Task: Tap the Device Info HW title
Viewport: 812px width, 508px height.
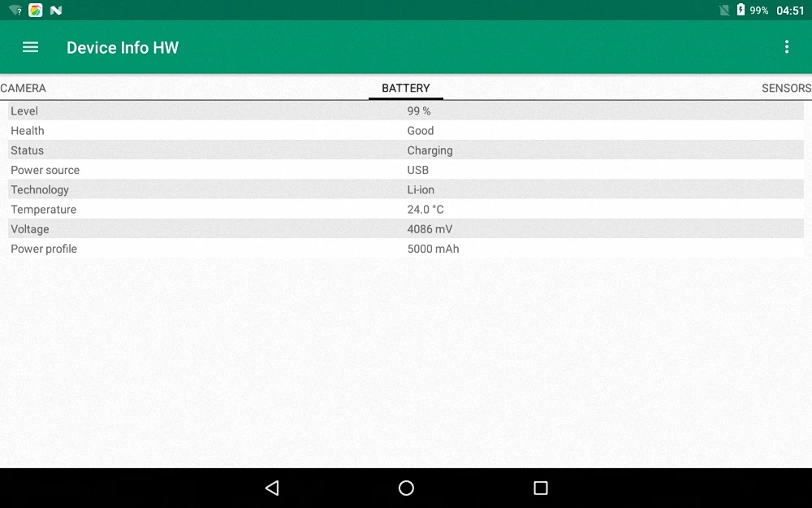Action: 123,48
